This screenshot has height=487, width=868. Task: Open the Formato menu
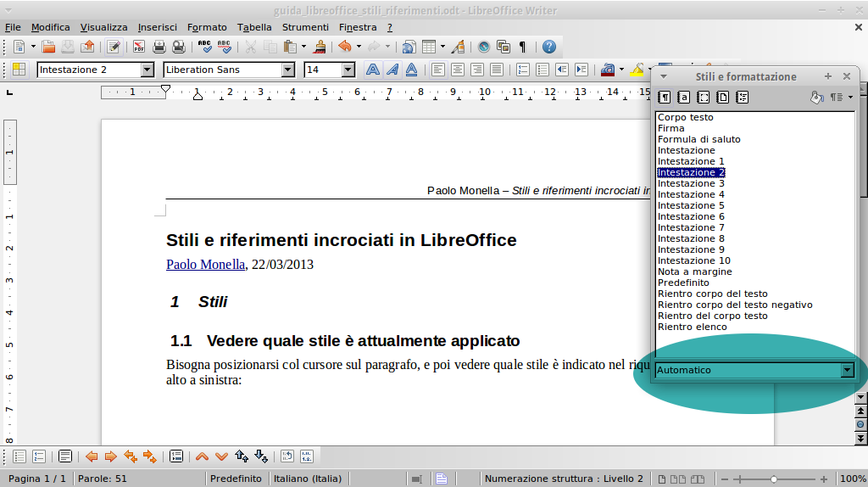coord(207,27)
